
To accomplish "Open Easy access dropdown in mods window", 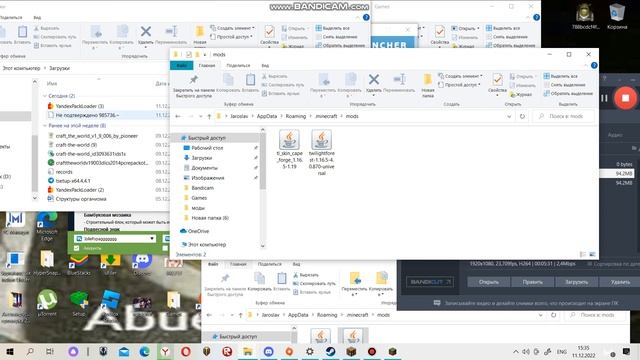I will (x=459, y=85).
